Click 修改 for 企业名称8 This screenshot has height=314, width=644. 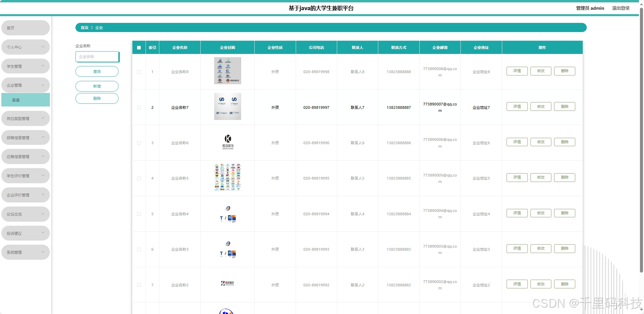pos(541,71)
